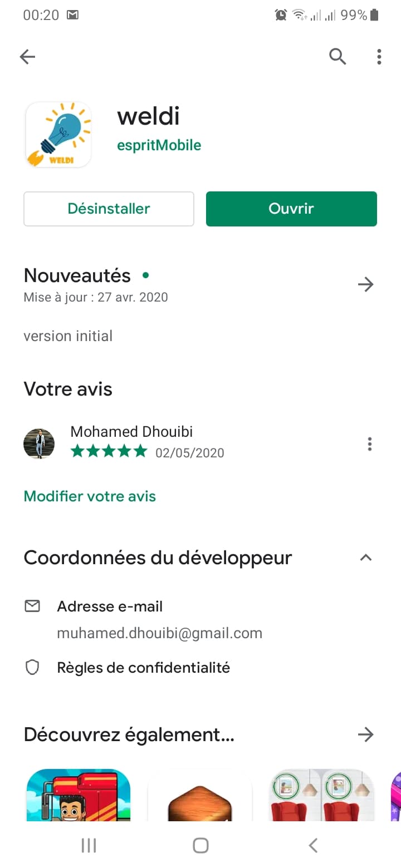
Task: Tap the five-star rating row
Action: (109, 451)
